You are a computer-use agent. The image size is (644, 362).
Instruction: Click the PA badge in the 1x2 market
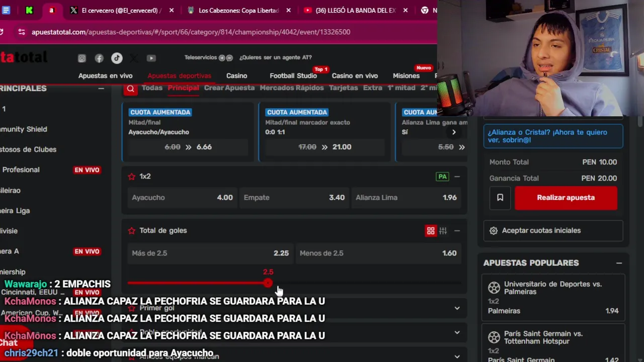(442, 176)
